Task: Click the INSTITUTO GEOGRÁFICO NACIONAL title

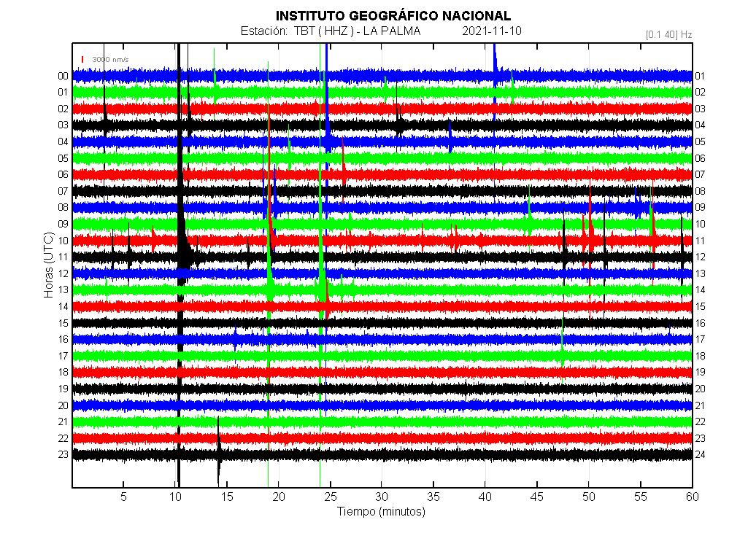Action: [393, 16]
